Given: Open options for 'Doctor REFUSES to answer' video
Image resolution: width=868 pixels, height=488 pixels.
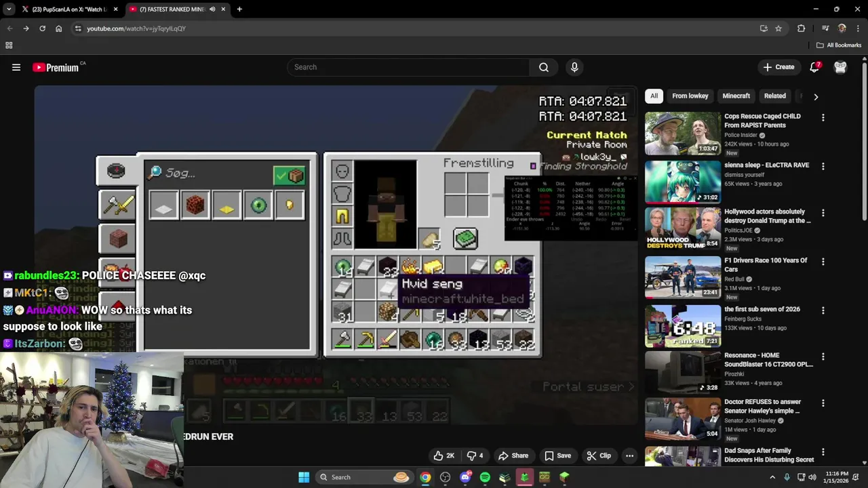Looking at the screenshot, I should coord(823,403).
